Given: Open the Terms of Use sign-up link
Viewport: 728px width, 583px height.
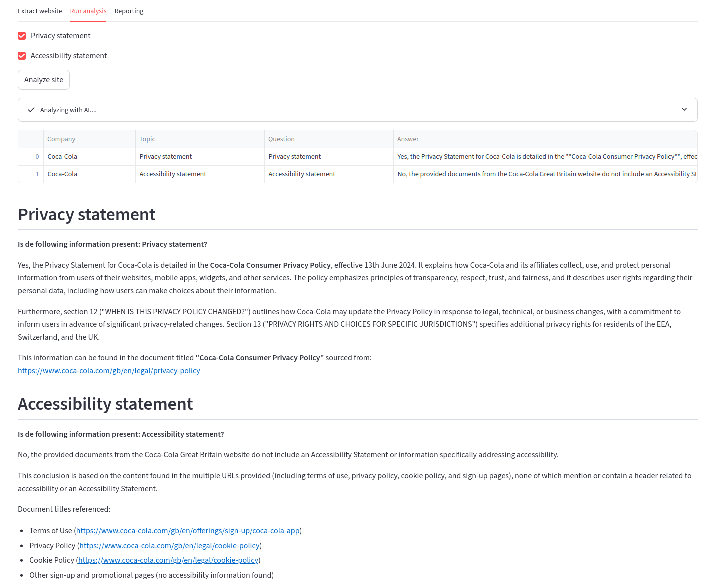Looking at the screenshot, I should point(188,531).
